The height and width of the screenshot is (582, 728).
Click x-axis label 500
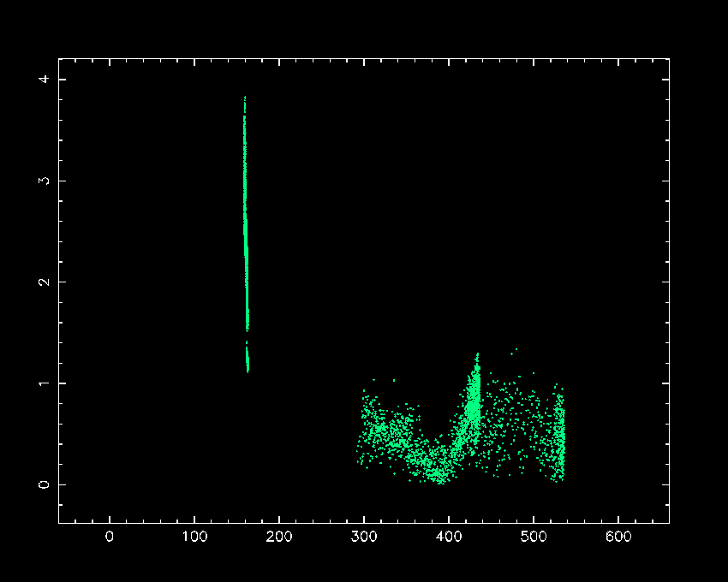(x=534, y=537)
